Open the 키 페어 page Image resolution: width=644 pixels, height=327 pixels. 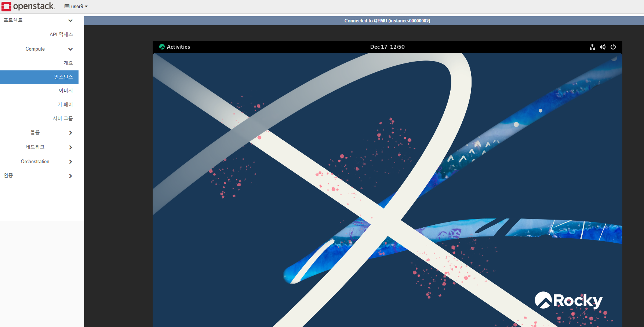tap(65, 104)
